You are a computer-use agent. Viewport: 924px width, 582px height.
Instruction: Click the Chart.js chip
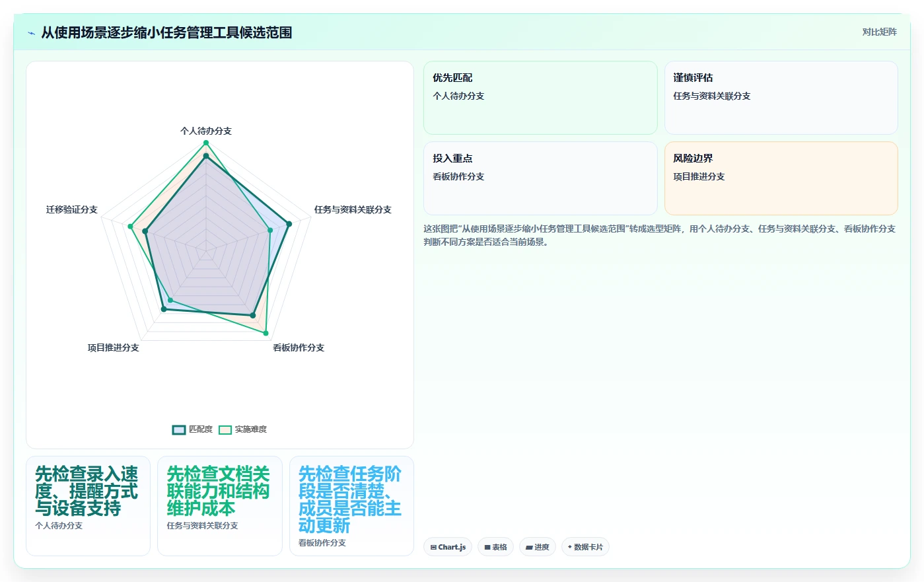coord(448,547)
